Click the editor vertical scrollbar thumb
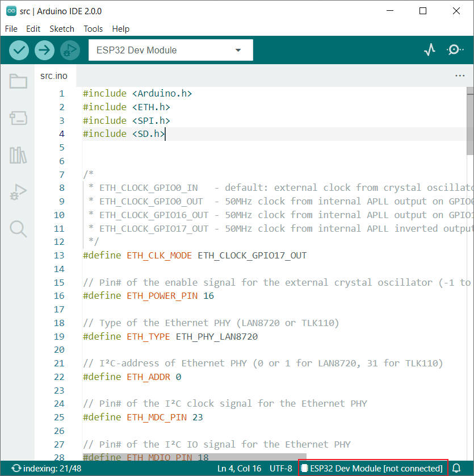Viewport: 474px width, 476px height. [470, 122]
